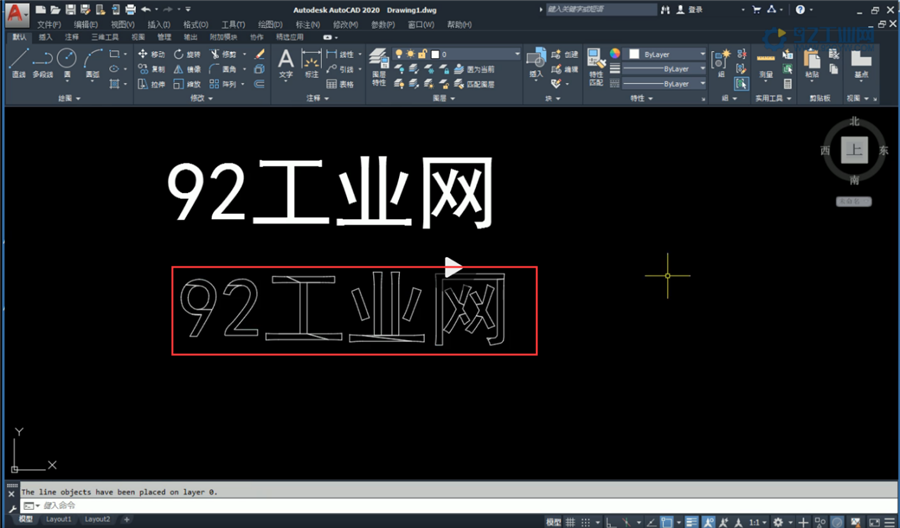Viewport: 900px width, 528px height.
Task: Open the linetype ByLayer dropdown
Action: coord(665,84)
